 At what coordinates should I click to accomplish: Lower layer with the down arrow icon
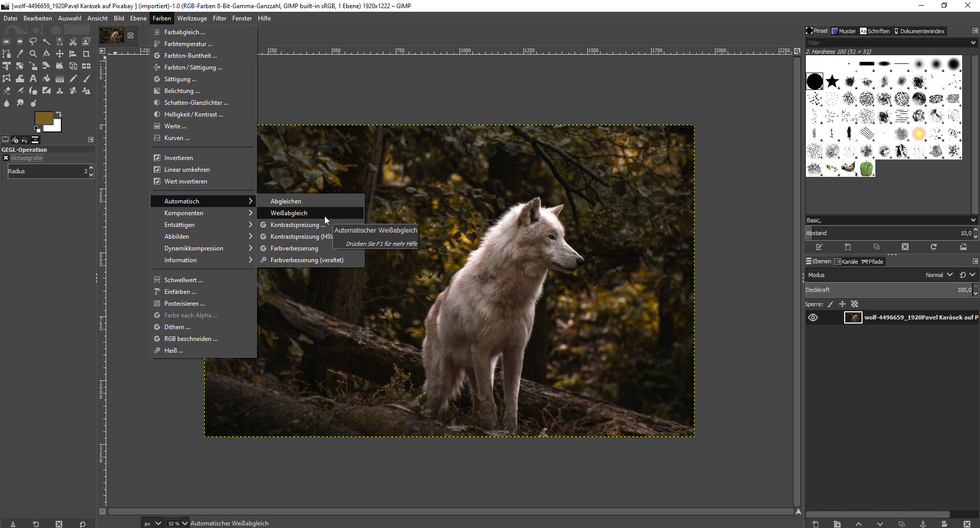pos(880,524)
